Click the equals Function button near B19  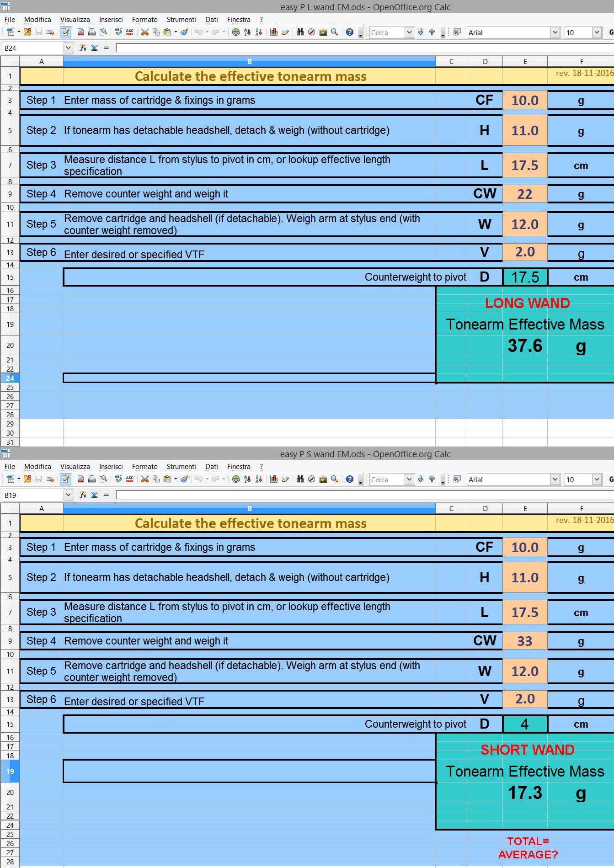pyautogui.click(x=106, y=495)
